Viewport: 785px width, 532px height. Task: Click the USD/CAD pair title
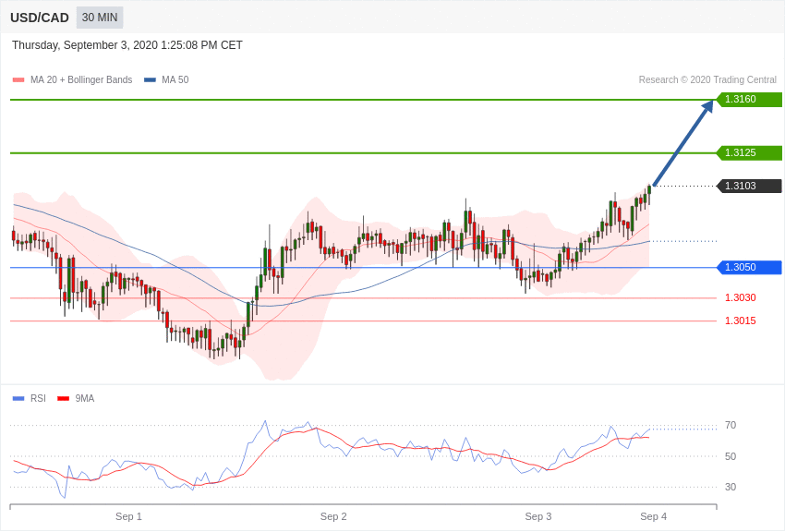(x=40, y=18)
